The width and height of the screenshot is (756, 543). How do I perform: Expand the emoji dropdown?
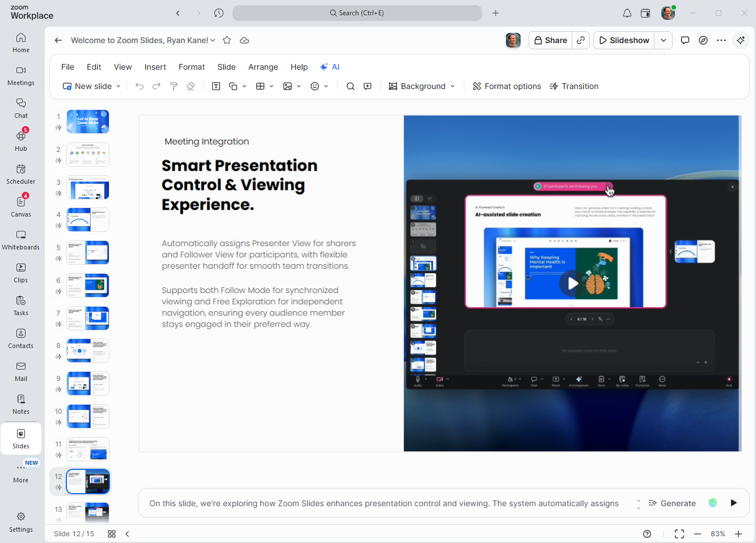click(326, 86)
